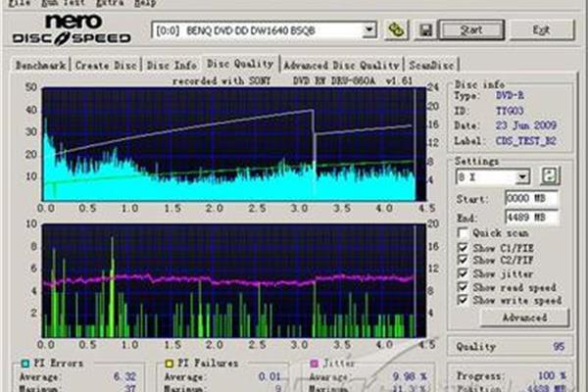Image resolution: width=588 pixels, height=392 pixels.
Task: Click the Advanced button
Action: pyautogui.click(x=524, y=318)
